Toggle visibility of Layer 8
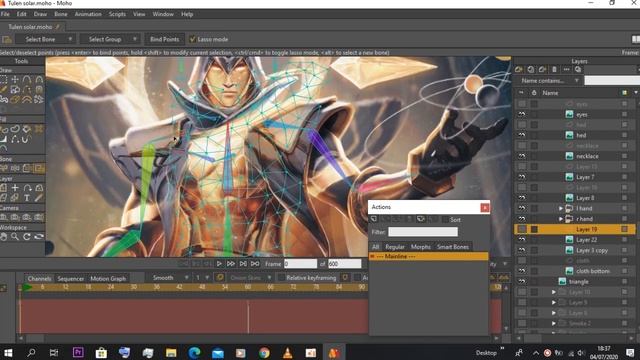This screenshot has height=360, width=640. pyautogui.click(x=522, y=198)
